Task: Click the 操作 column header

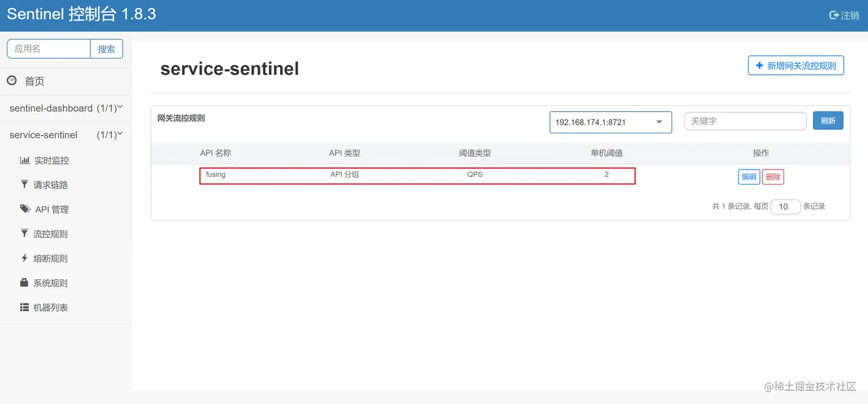Action: (x=761, y=153)
